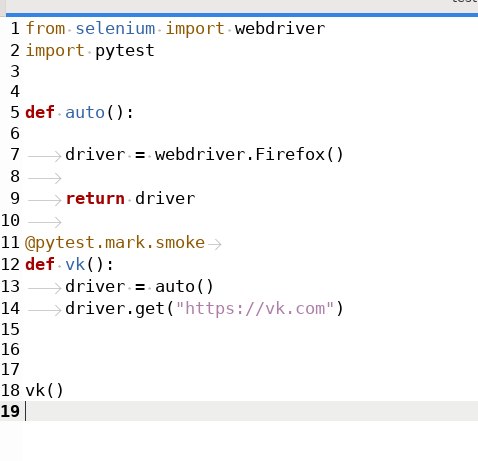Click the 'vk' function name on line 12
478x461 pixels.
click(75, 264)
